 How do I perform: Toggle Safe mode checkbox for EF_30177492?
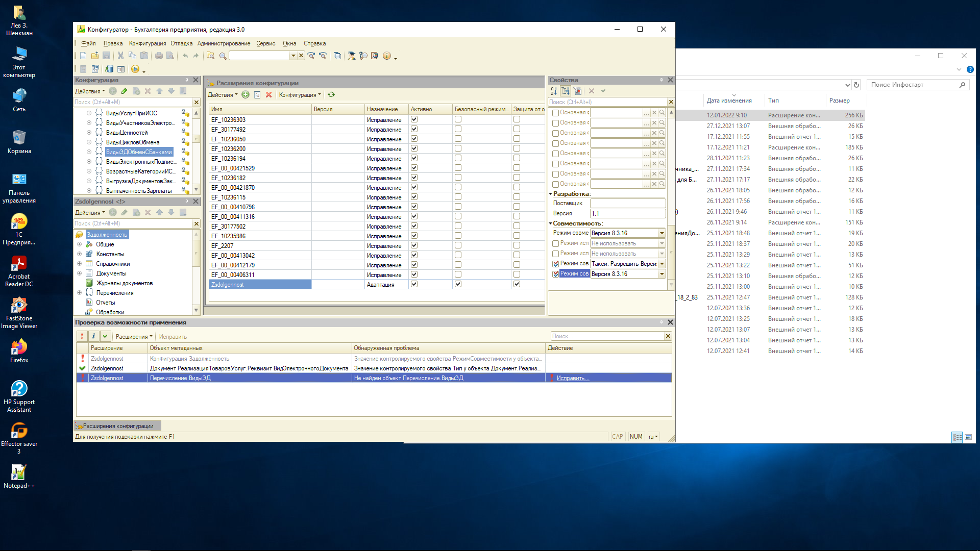coord(458,129)
